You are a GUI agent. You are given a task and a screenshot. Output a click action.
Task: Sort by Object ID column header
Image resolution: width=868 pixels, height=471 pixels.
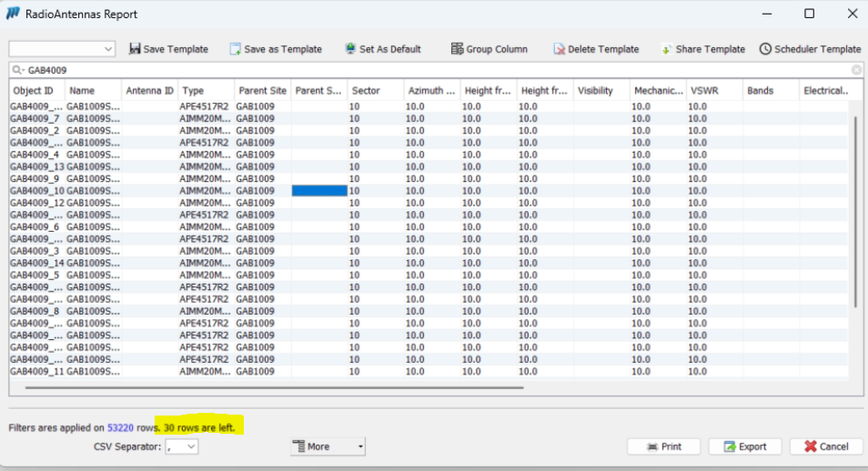point(33,91)
